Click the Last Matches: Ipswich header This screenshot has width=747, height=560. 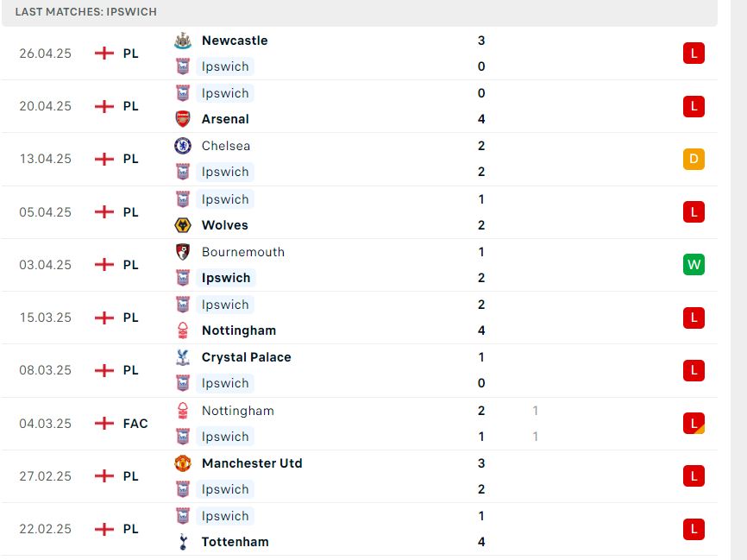(x=85, y=12)
